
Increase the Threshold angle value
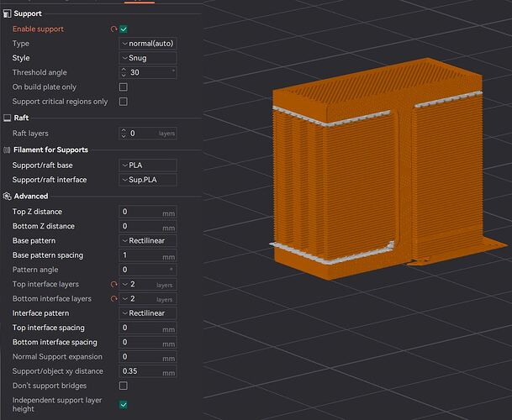[x=124, y=70]
